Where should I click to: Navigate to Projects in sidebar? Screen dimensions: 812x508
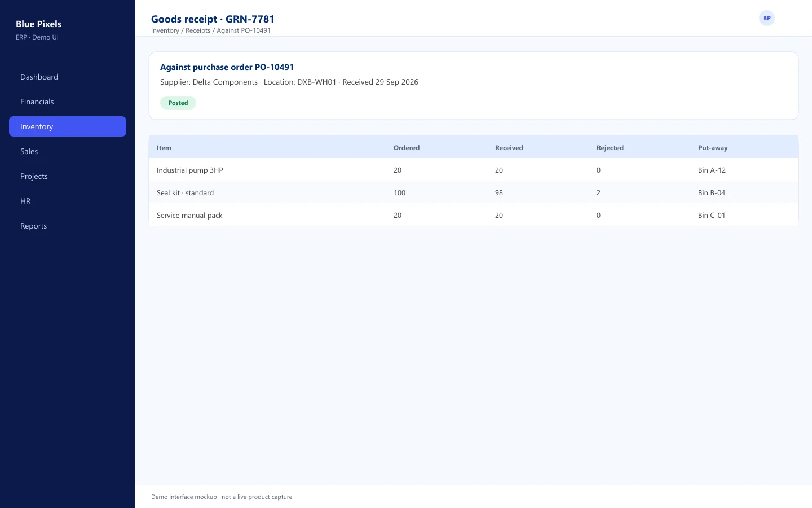pyautogui.click(x=68, y=176)
